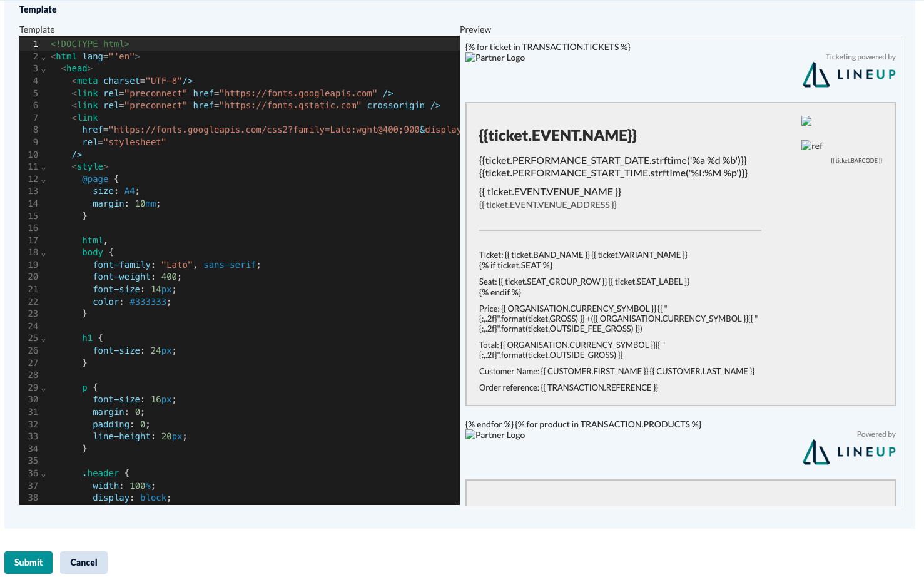Collapse the style block fold on line 11
The image size is (924, 577).
pos(43,168)
